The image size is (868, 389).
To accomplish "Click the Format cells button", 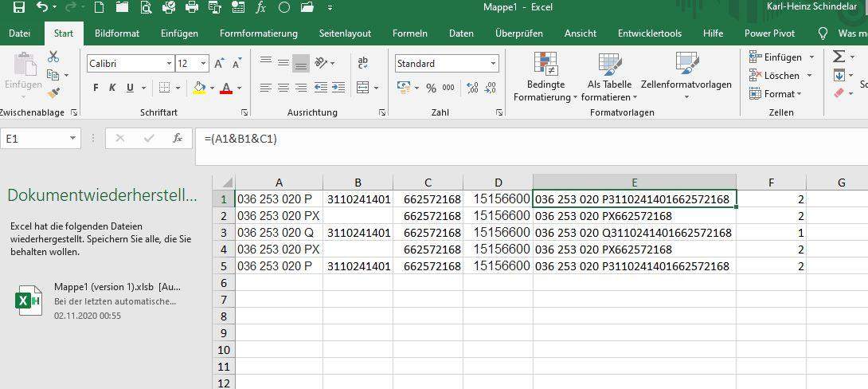I will [775, 93].
